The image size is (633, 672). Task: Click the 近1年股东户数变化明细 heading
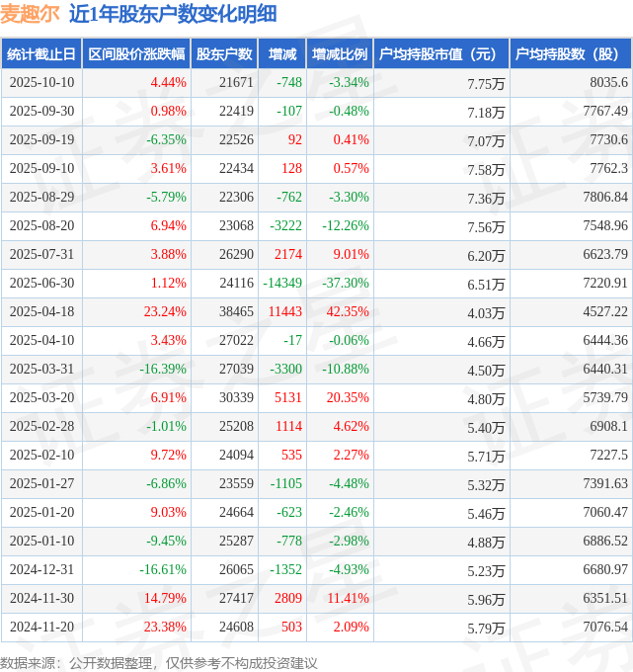[x=173, y=14]
